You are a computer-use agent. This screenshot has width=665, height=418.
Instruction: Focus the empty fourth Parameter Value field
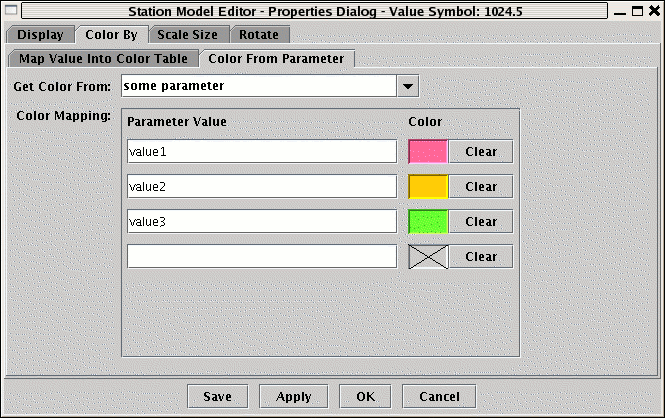[x=262, y=257]
